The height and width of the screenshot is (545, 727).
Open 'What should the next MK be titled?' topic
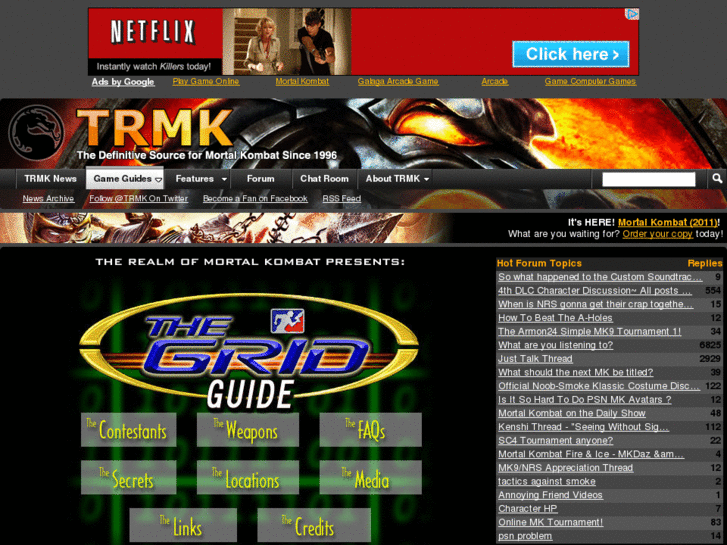coord(575,372)
